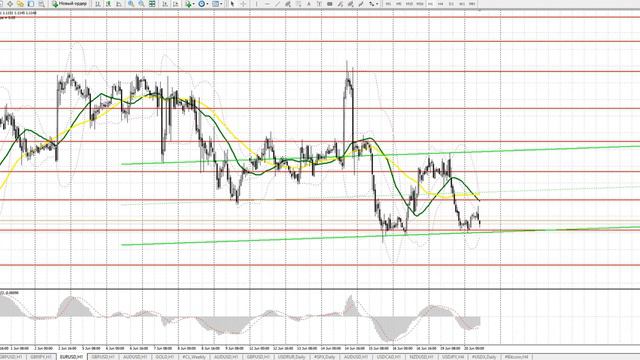Set timeframe to H4

(x=440, y=4)
